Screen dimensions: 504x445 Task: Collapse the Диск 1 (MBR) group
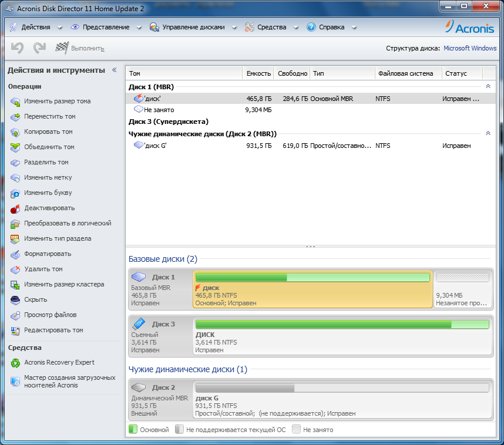click(488, 86)
